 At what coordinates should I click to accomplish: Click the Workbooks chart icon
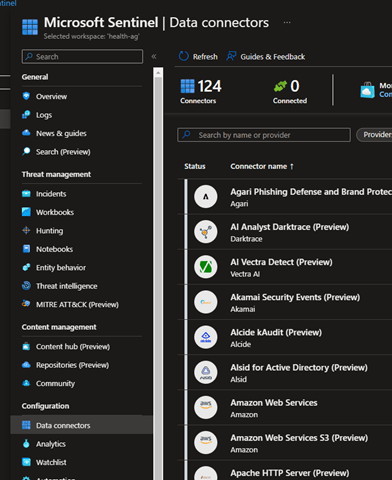26,212
